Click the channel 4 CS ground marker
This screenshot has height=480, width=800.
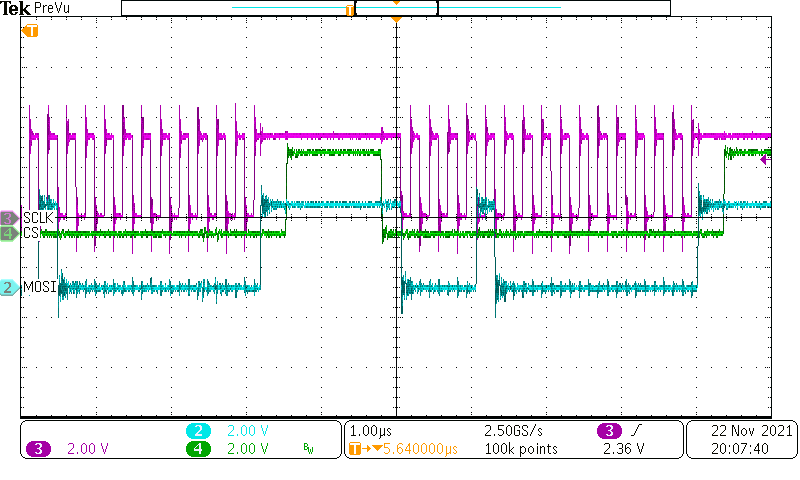[x=10, y=234]
